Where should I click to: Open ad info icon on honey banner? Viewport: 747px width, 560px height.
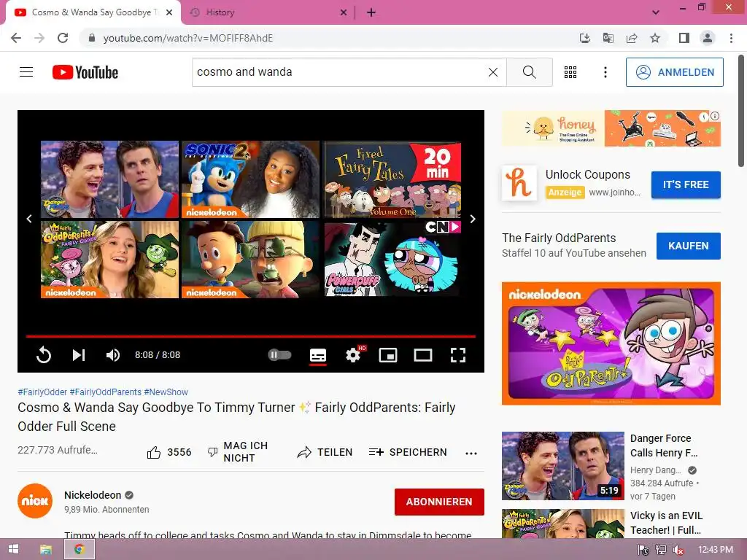pyautogui.click(x=715, y=116)
